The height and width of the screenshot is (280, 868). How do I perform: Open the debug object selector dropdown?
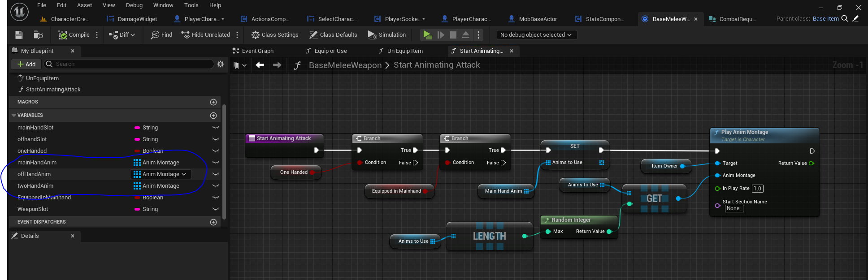coord(536,35)
